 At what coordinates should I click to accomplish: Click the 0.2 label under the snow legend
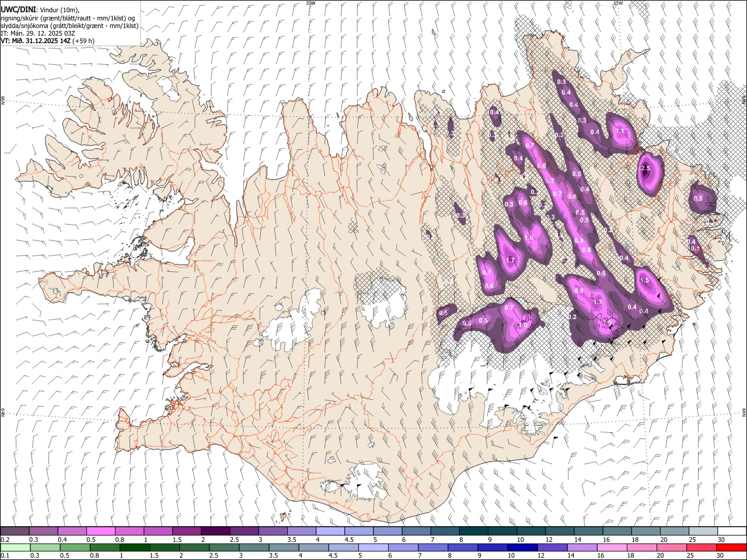(x=5, y=540)
